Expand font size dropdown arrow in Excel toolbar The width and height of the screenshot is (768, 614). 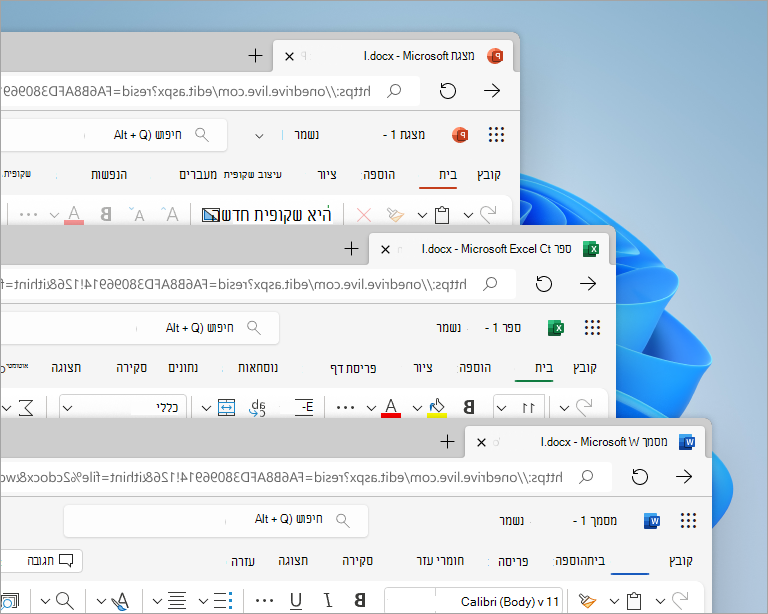tap(502, 408)
